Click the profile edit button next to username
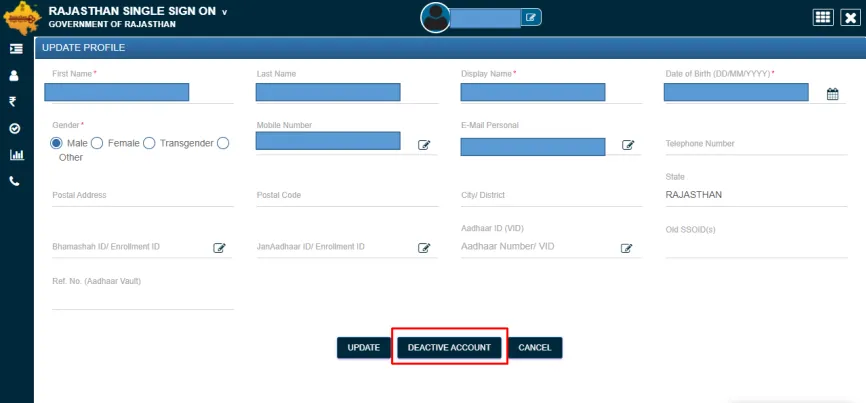This screenshot has width=866, height=403. pos(532,17)
